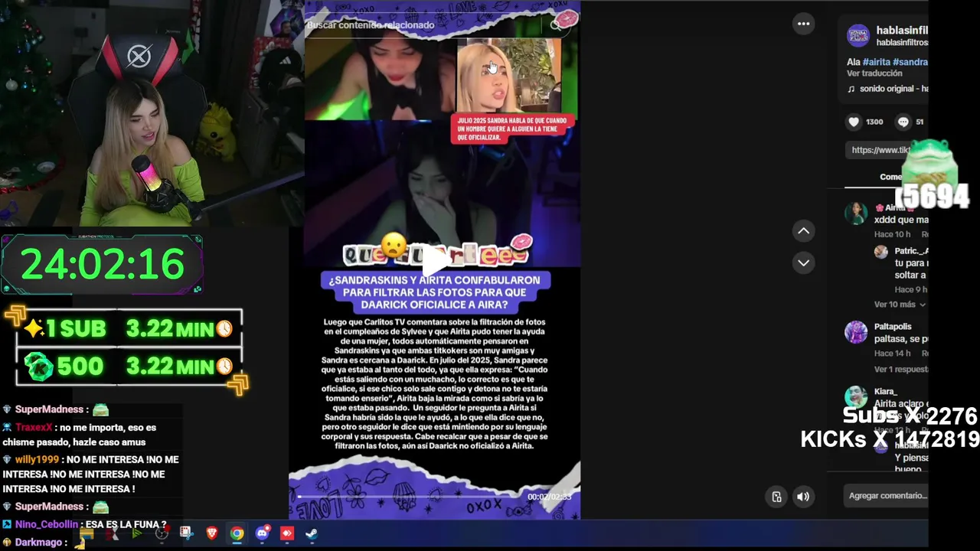
Task: Open Steam from the taskbar
Action: pyautogui.click(x=312, y=533)
